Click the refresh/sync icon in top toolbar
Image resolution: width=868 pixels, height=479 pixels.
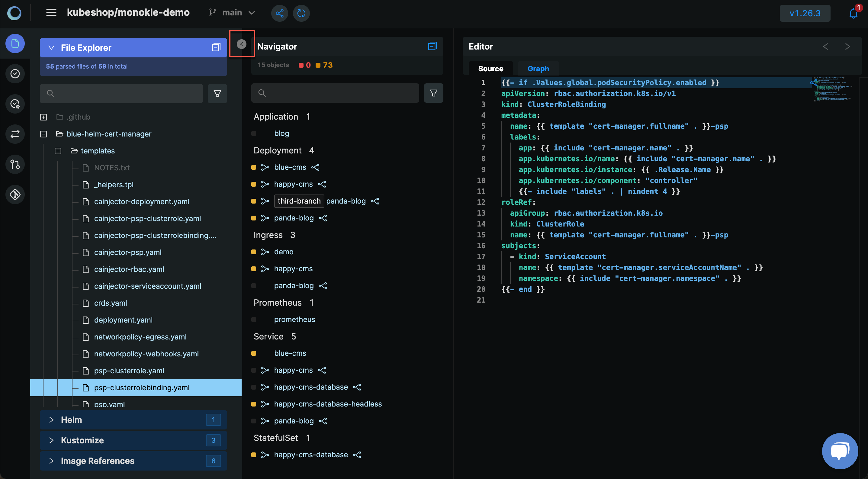click(301, 12)
